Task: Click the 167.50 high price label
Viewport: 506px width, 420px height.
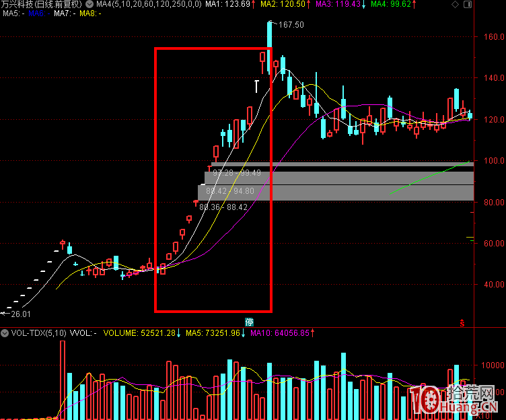Action: pyautogui.click(x=291, y=25)
